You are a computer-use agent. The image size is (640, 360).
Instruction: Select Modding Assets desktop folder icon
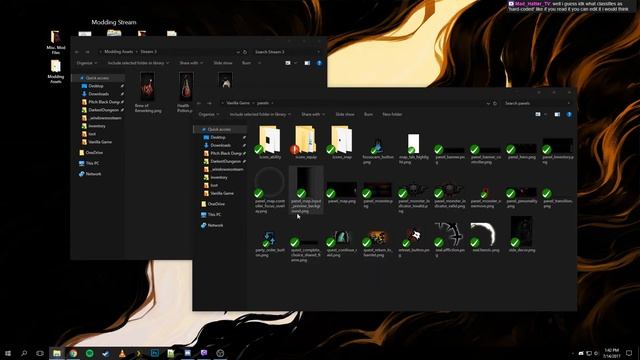(56, 71)
